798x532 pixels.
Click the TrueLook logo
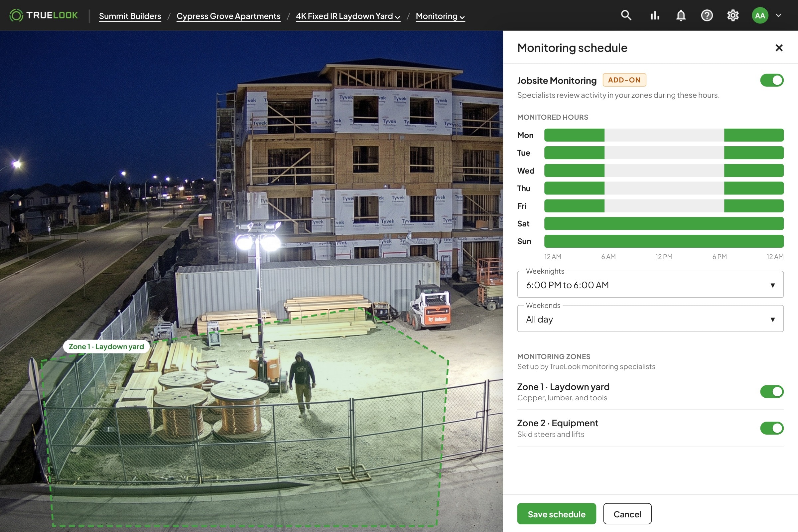pos(44,15)
